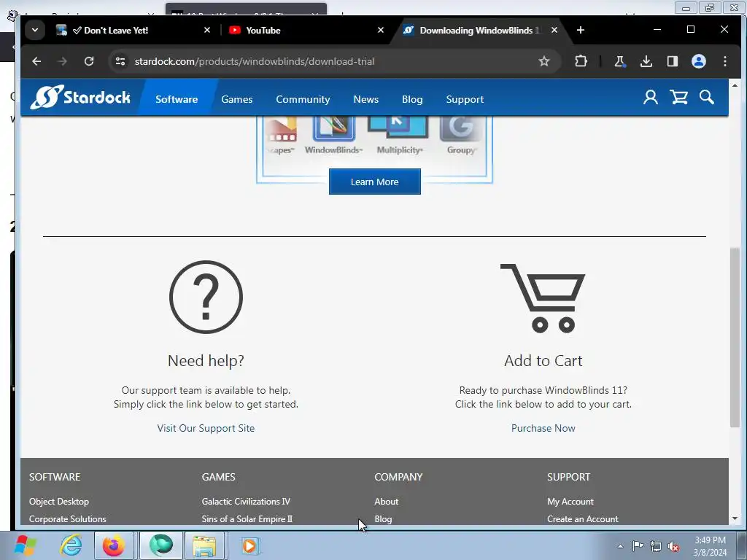This screenshot has width=747, height=560.
Task: Click the scrollbar up arrow
Action: pyautogui.click(x=735, y=85)
